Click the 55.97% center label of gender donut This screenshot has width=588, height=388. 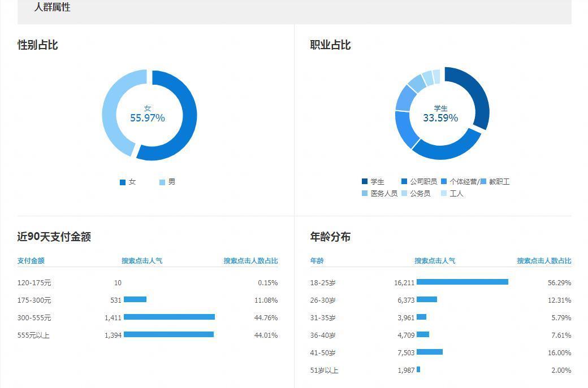pyautogui.click(x=148, y=118)
